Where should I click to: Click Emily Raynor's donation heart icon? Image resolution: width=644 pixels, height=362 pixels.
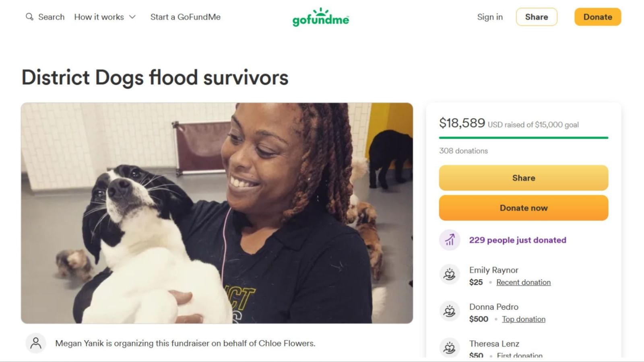pos(449,274)
